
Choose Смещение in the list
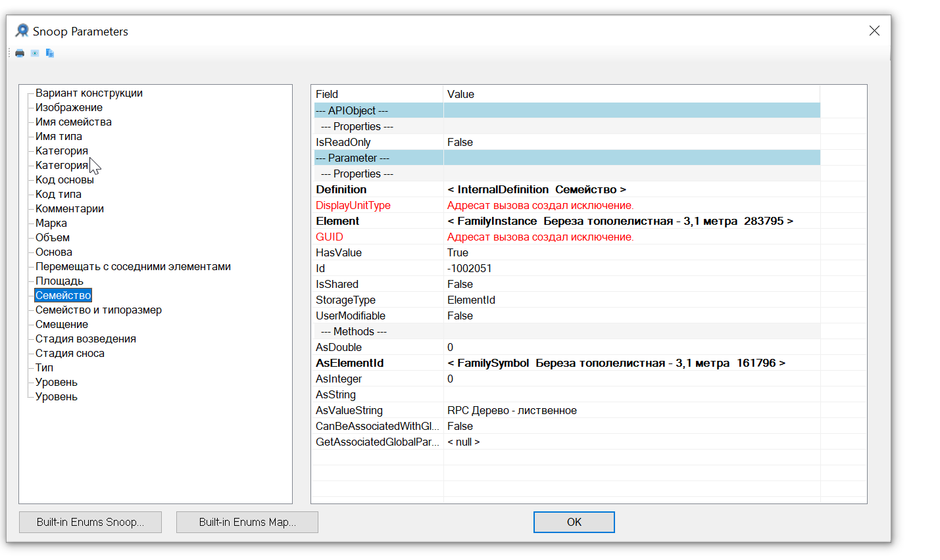click(x=62, y=325)
